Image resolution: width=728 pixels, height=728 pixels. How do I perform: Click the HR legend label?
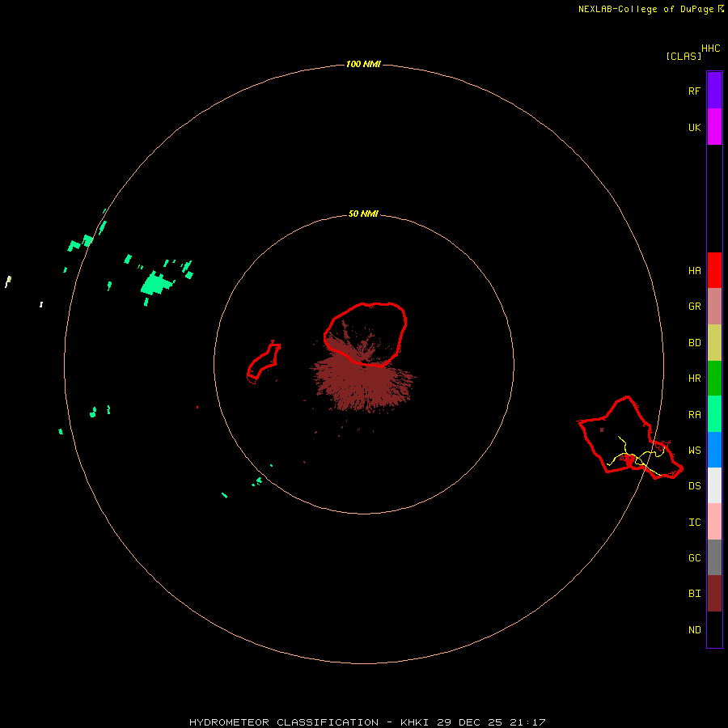(x=694, y=378)
